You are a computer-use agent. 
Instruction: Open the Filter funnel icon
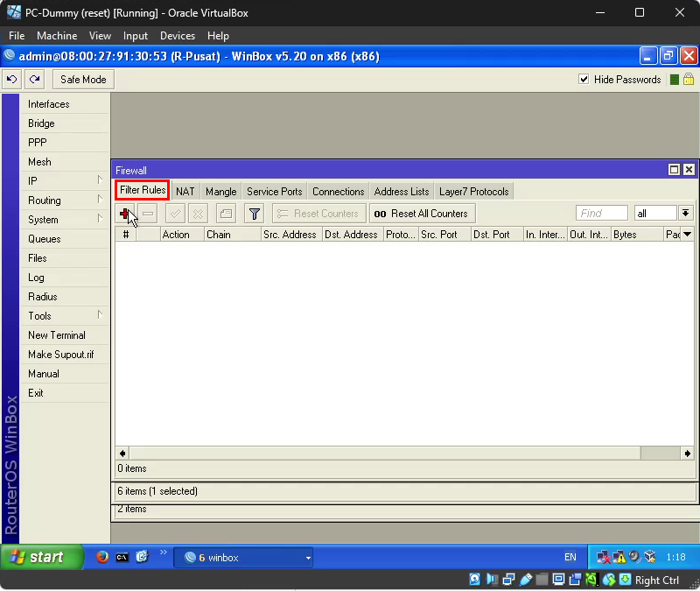click(x=254, y=214)
